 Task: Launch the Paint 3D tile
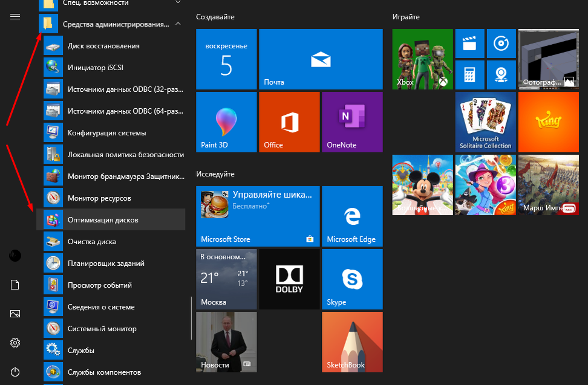[226, 122]
